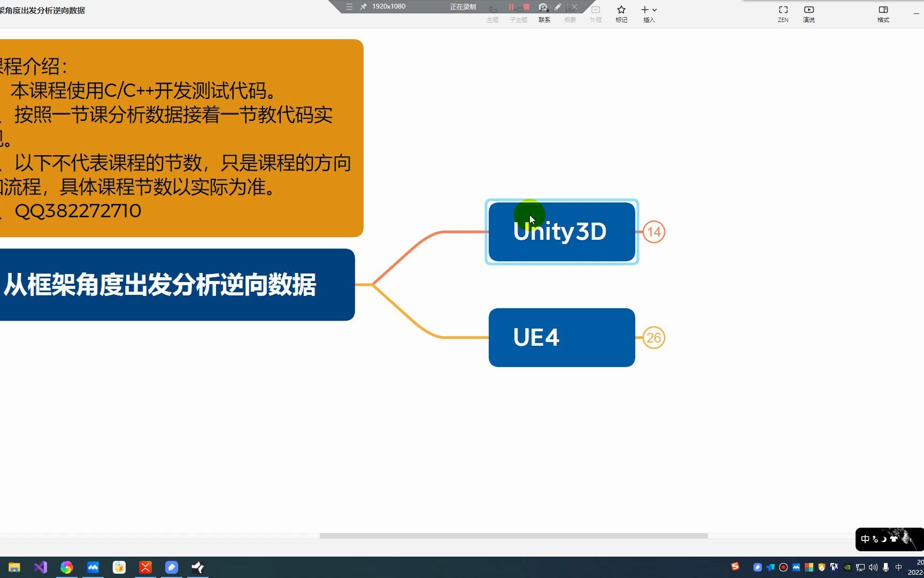Close the recording toolbar
The image size is (924, 578).
click(x=574, y=7)
